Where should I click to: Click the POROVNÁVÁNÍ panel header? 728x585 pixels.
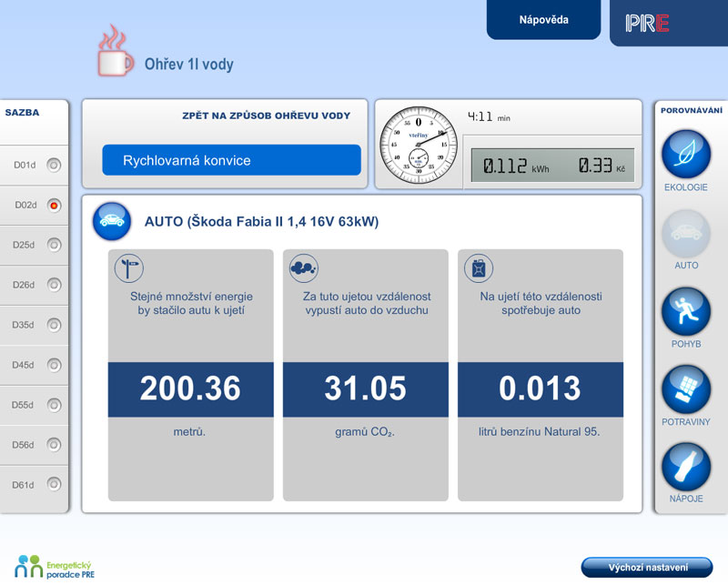[692, 110]
